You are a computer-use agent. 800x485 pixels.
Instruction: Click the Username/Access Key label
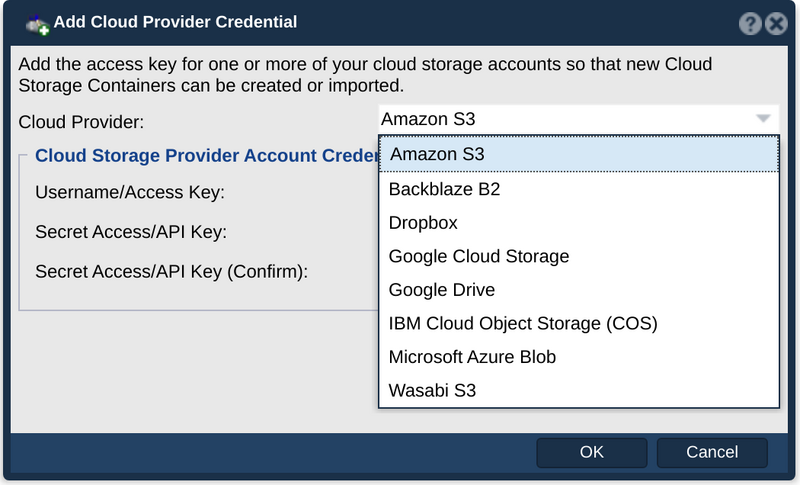pyautogui.click(x=130, y=192)
